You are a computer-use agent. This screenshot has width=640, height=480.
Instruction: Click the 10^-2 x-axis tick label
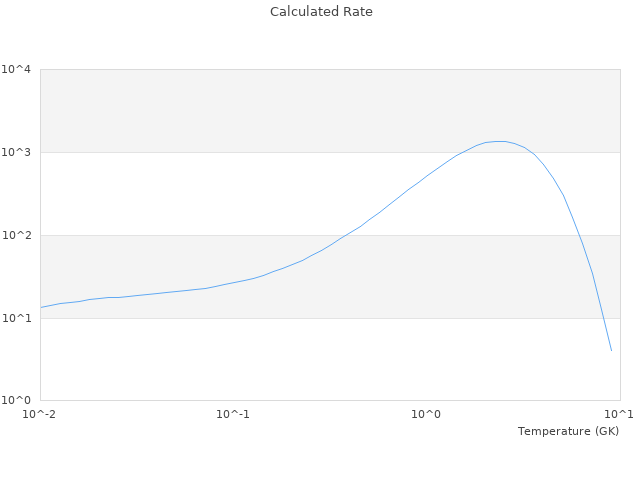tap(40, 414)
